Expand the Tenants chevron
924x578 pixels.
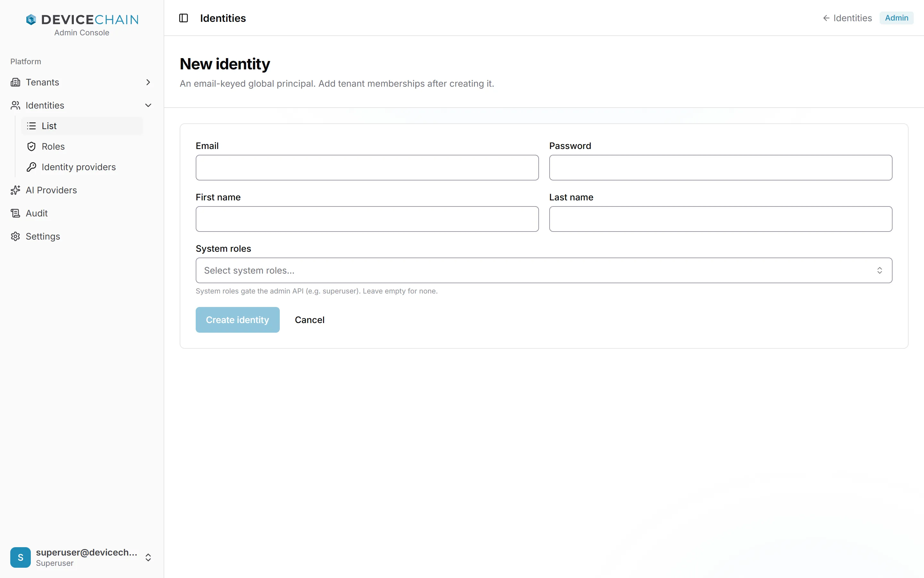(148, 82)
